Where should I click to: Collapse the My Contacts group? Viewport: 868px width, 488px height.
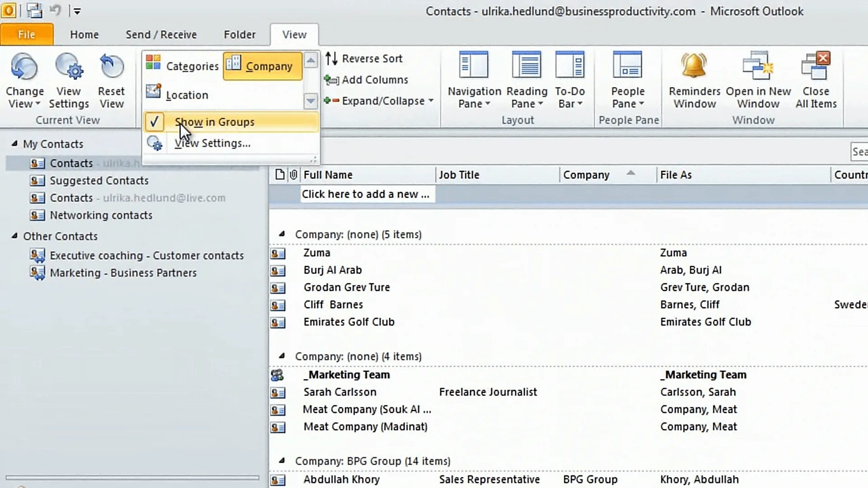(x=14, y=144)
